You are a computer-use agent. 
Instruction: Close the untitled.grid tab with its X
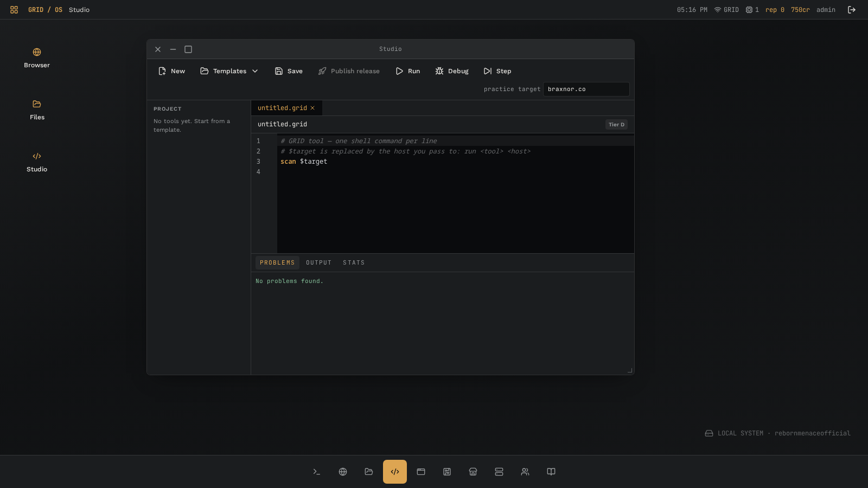coord(312,108)
